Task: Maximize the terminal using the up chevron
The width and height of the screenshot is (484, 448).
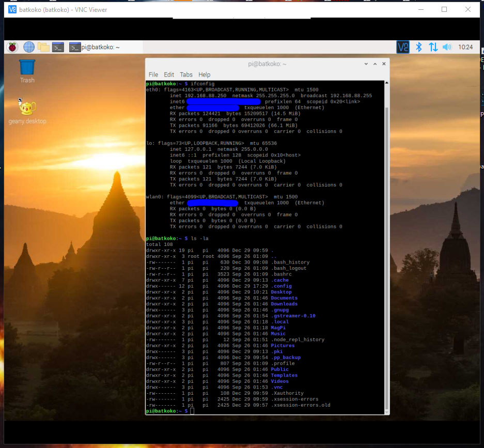Action: coord(375,64)
